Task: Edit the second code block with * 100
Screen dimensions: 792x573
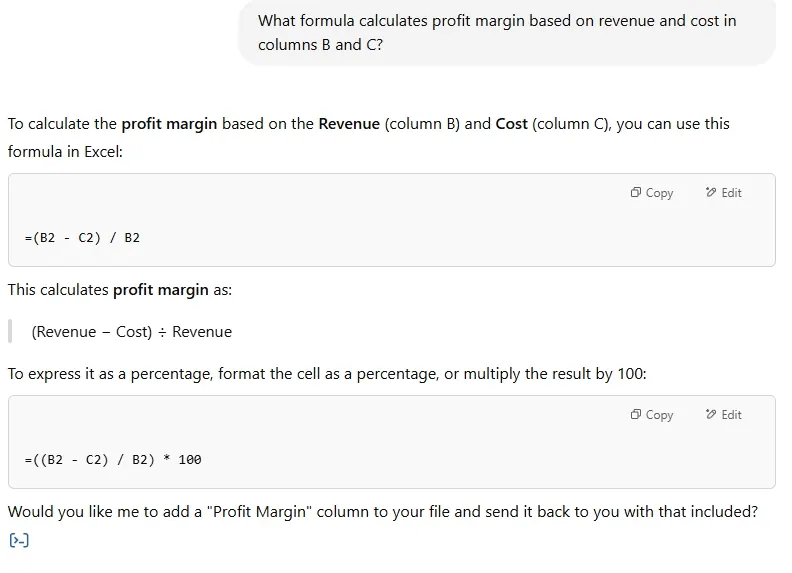Action: point(723,415)
